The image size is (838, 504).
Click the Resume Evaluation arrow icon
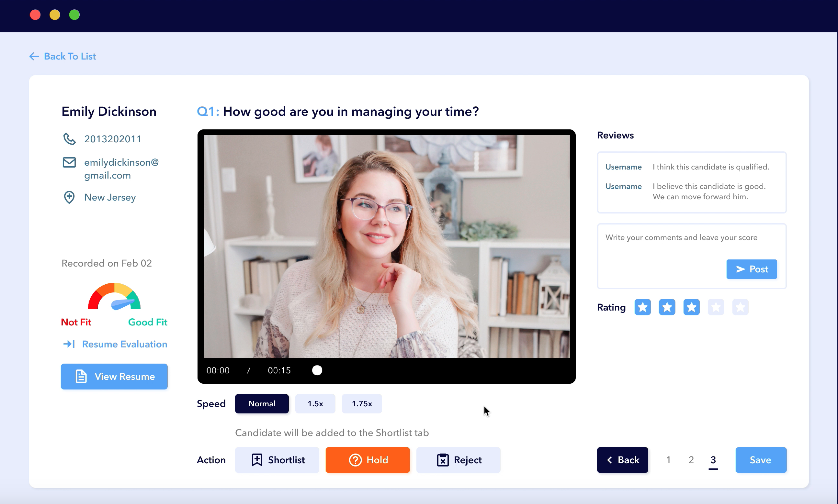coord(69,344)
